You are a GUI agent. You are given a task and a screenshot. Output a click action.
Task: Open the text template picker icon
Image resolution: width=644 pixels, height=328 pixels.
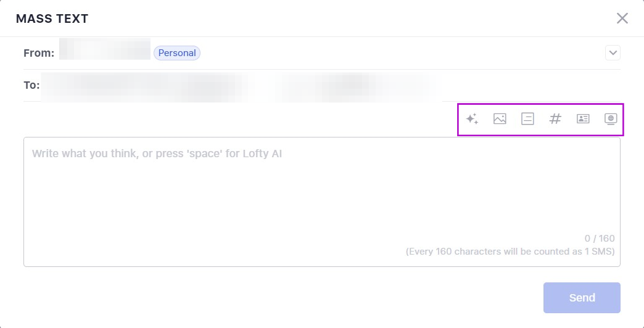coord(527,119)
